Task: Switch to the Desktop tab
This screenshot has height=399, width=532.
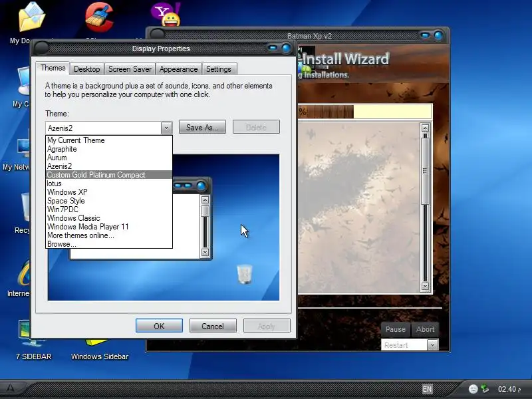Action: (x=87, y=69)
